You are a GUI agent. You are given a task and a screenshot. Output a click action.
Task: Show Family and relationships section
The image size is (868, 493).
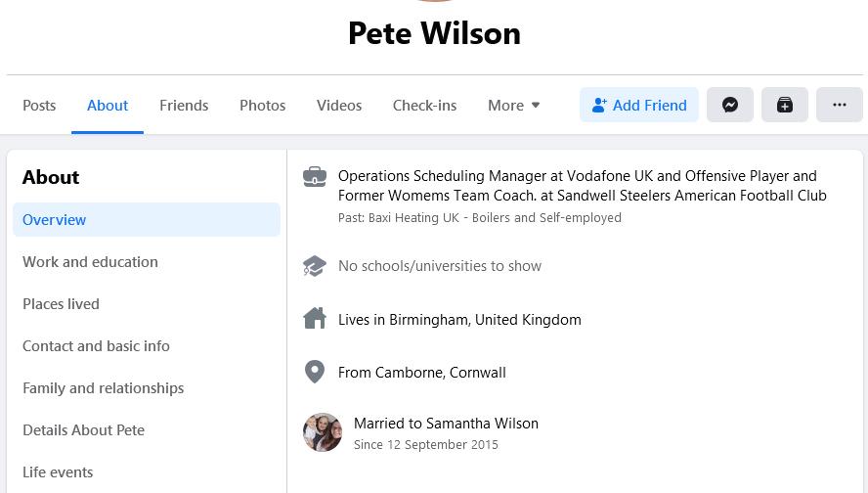(103, 388)
